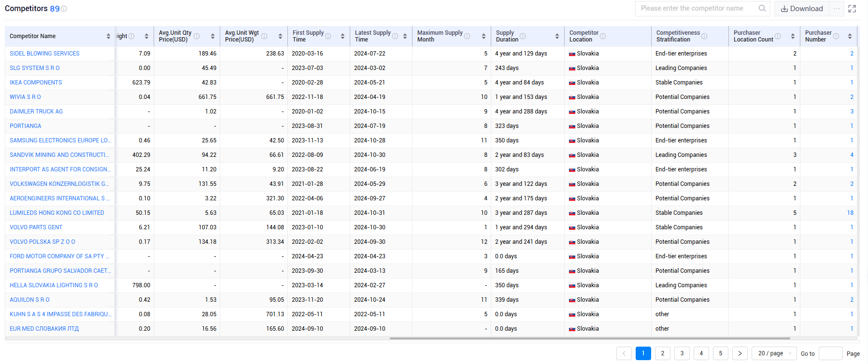Click '4 year and 129 days' duration cell

pos(521,54)
